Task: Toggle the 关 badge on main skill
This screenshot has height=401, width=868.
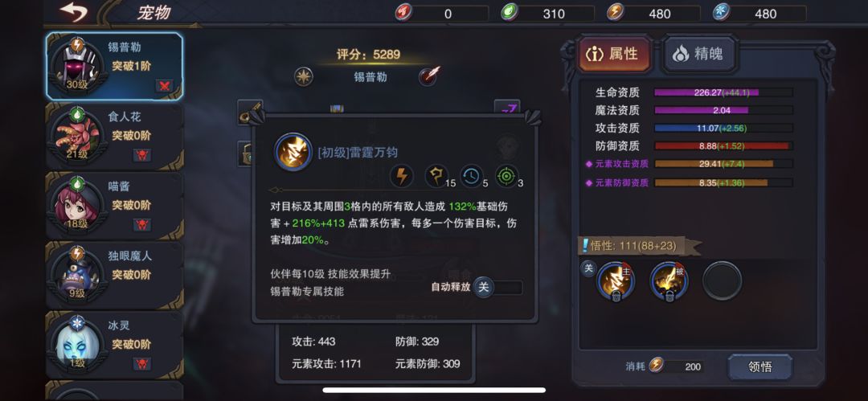Action: [x=588, y=268]
